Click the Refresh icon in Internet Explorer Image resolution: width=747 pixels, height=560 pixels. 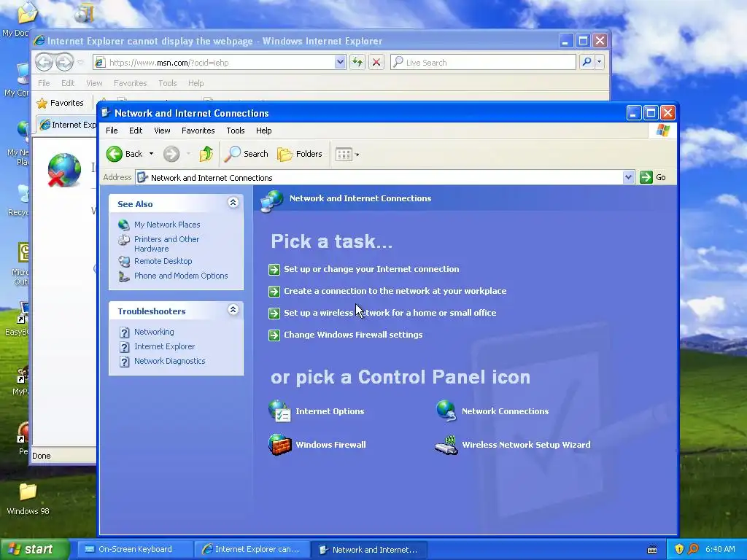(357, 62)
